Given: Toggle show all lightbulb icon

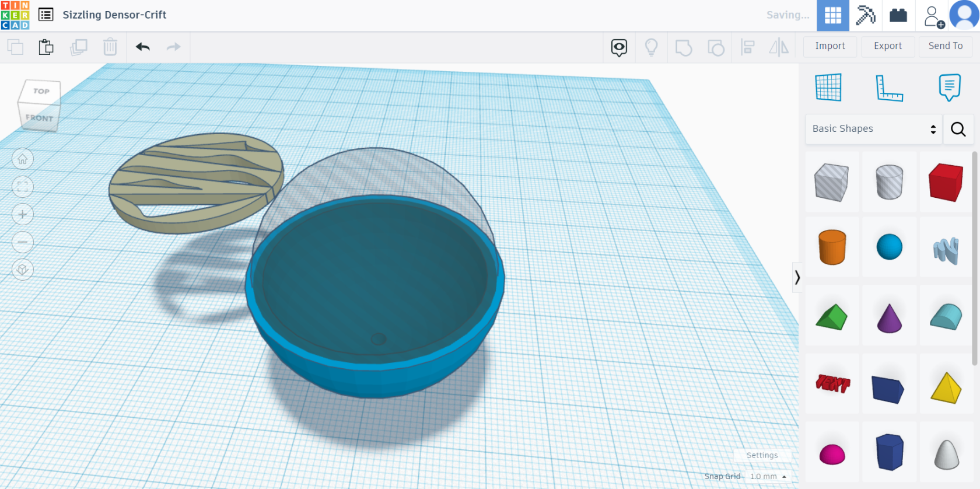Looking at the screenshot, I should point(652,47).
